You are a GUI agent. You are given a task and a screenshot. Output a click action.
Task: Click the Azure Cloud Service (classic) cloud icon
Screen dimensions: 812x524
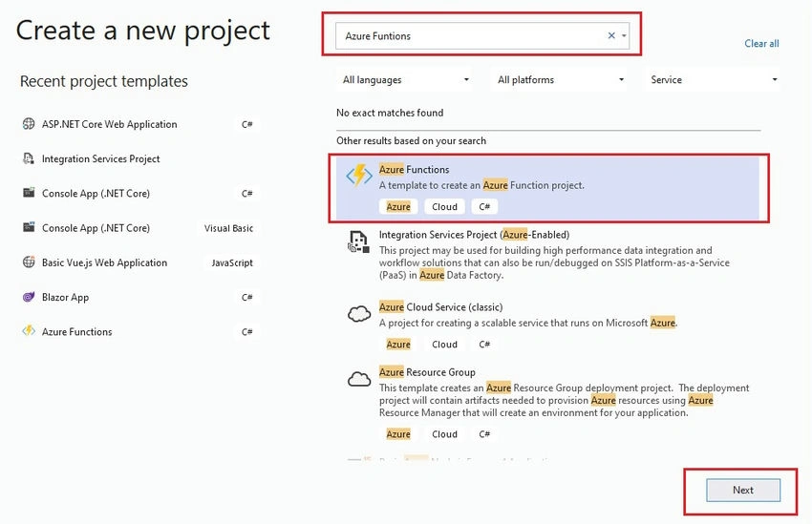point(359,313)
